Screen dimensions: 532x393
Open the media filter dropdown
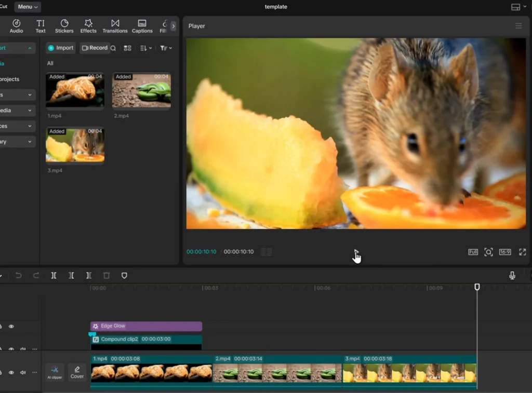pyautogui.click(x=166, y=48)
